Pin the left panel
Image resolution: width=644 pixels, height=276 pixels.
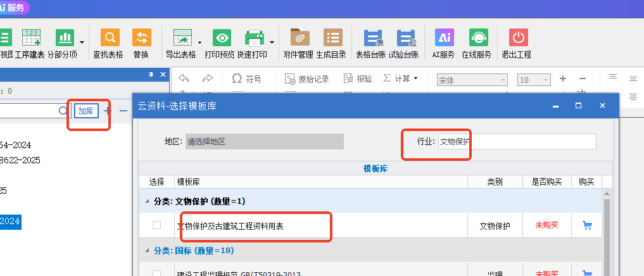pyautogui.click(x=151, y=74)
